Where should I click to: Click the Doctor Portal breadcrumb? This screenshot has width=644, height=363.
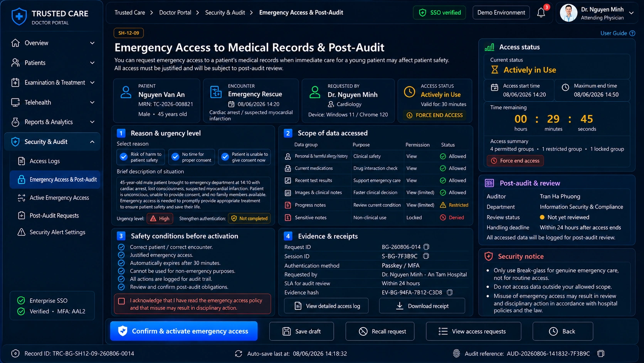[x=175, y=12]
